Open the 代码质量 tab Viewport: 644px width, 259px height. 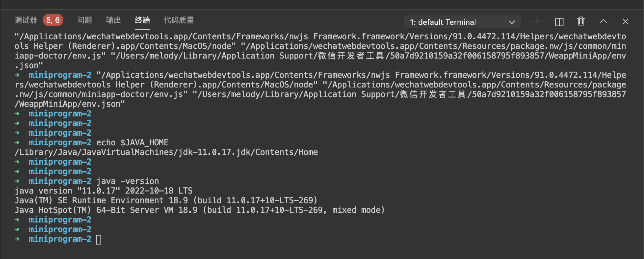coord(179,20)
